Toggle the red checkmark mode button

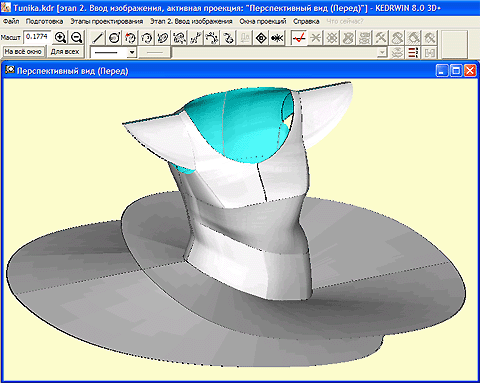point(299,38)
